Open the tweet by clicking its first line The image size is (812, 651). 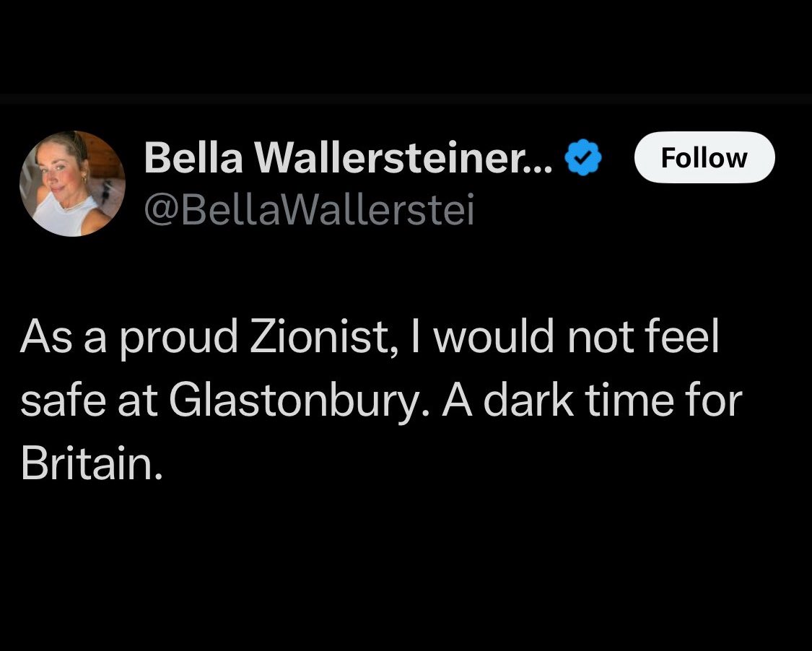point(370,337)
